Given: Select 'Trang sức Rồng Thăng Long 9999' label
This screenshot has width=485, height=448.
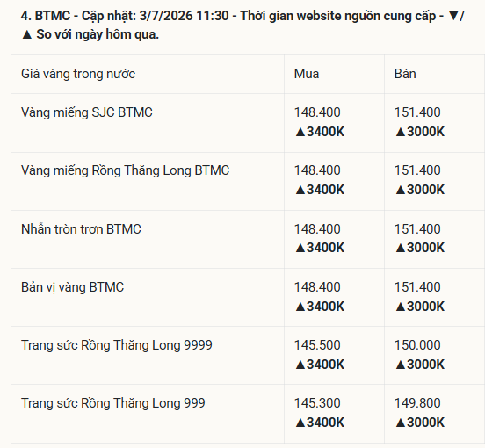Looking at the screenshot, I should (x=117, y=345).
